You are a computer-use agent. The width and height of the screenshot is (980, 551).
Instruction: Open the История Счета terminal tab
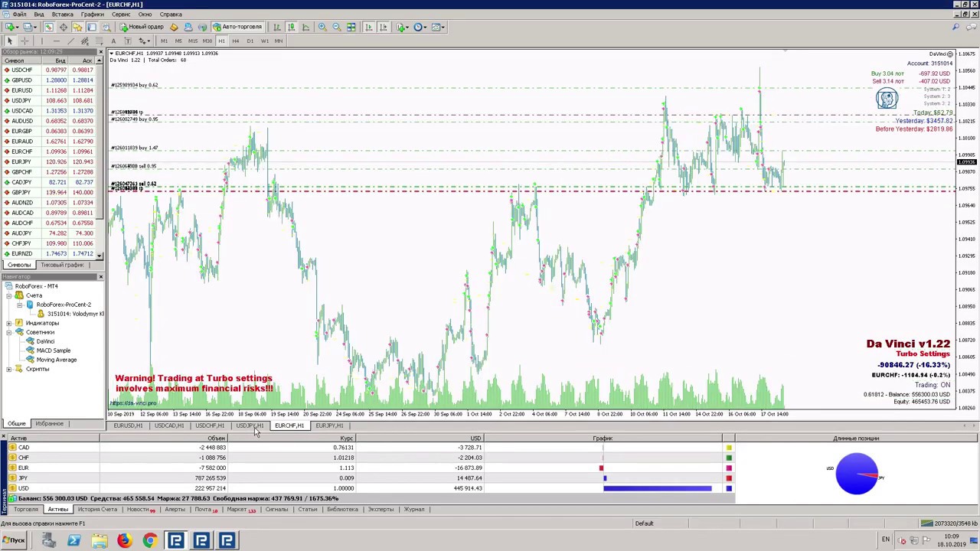(98, 510)
